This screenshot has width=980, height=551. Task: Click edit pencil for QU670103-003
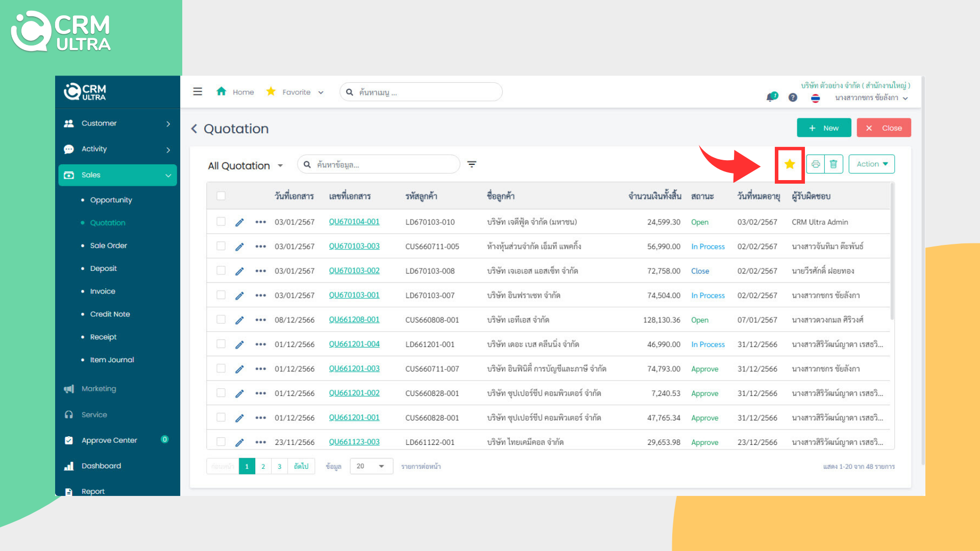(239, 247)
